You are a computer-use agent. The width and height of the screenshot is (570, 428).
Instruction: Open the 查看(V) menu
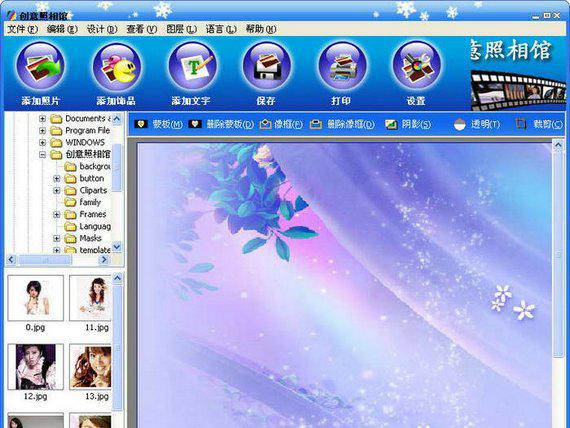(x=141, y=29)
